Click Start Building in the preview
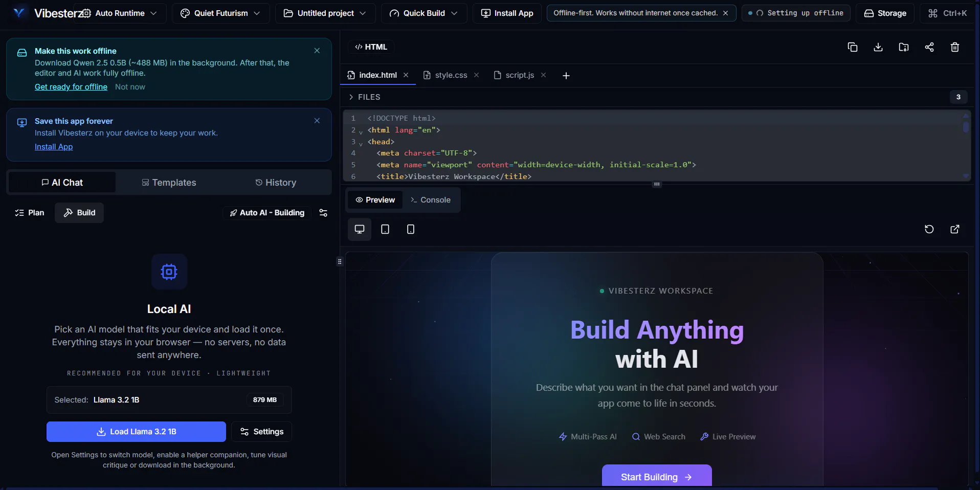The image size is (980, 490). [x=657, y=477]
